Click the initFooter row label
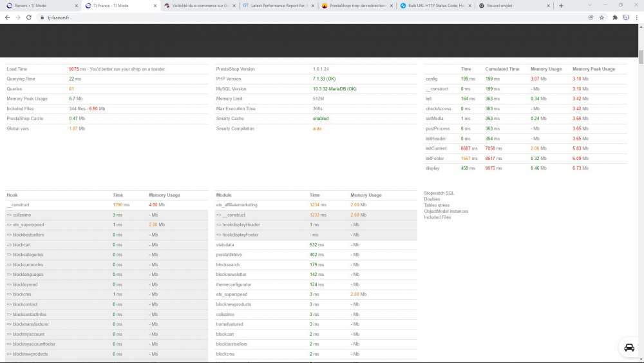Screen dimensions: 644x363 (435, 158)
